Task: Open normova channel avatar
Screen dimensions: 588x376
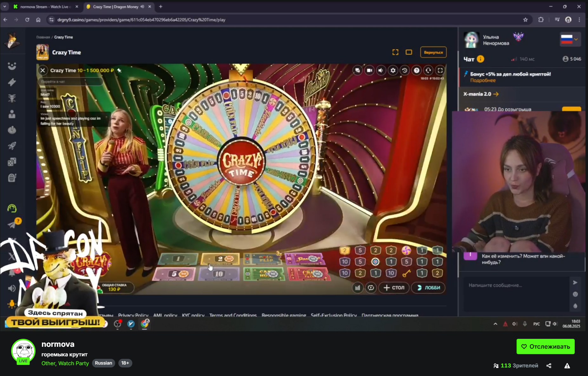Action: coord(23,351)
